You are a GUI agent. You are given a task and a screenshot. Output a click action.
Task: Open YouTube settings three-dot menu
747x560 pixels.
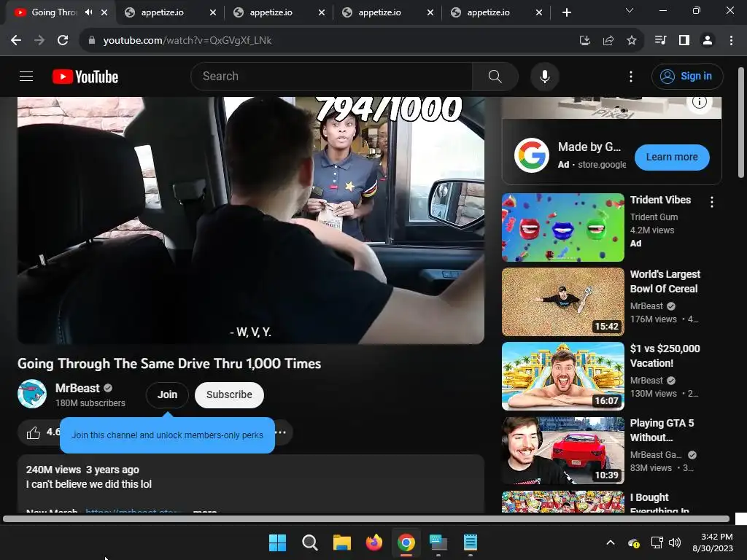pyautogui.click(x=631, y=76)
